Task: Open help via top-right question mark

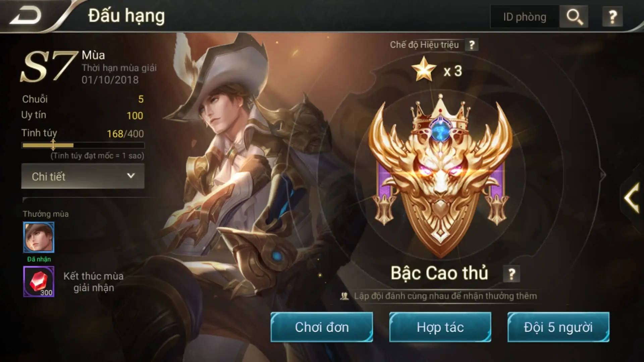Action: tap(612, 17)
